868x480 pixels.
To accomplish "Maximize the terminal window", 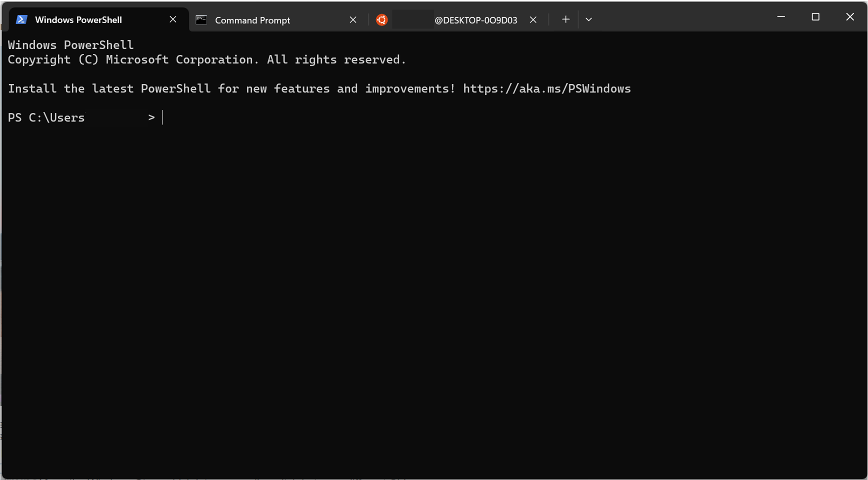I will click(815, 17).
